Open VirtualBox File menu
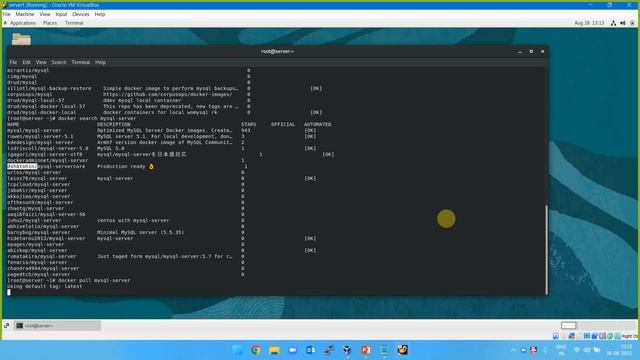The width and height of the screenshot is (640, 360). click(x=7, y=14)
